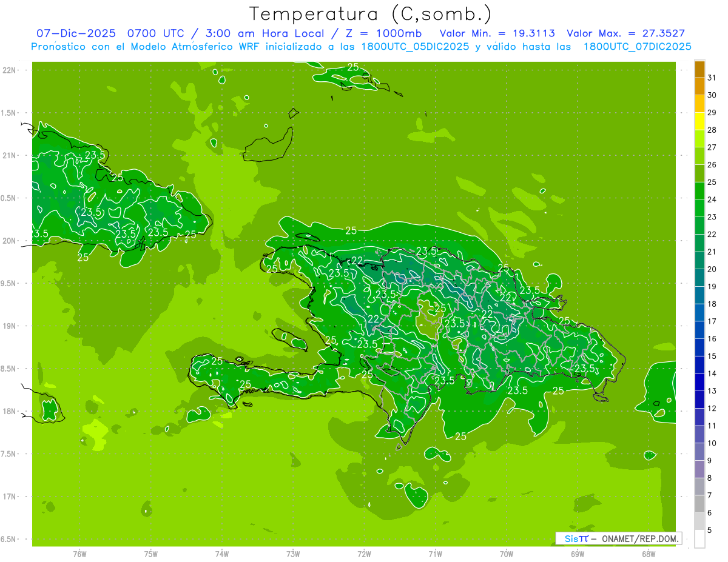Screen dimensions: 728x562
Task: Click the "17N" latitude axis label
Action: pos(9,497)
